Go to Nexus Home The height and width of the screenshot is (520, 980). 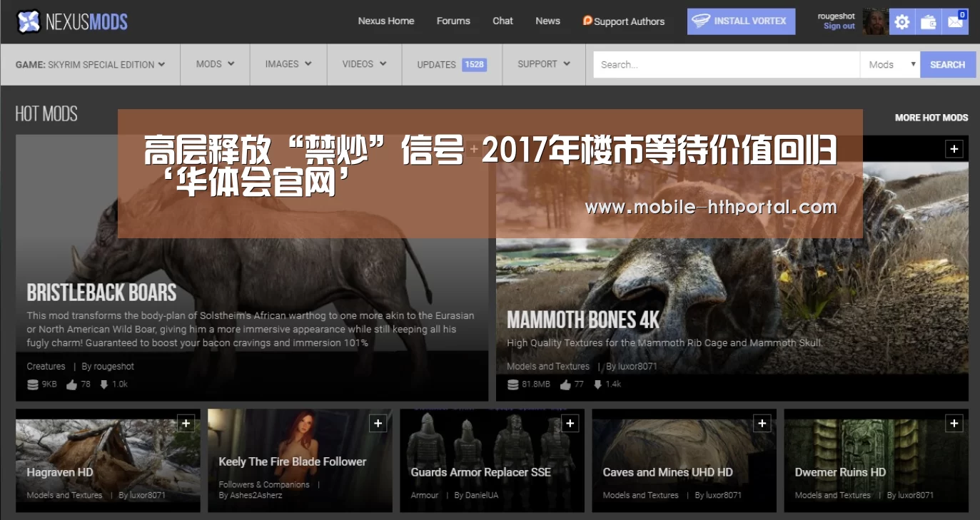pos(386,21)
